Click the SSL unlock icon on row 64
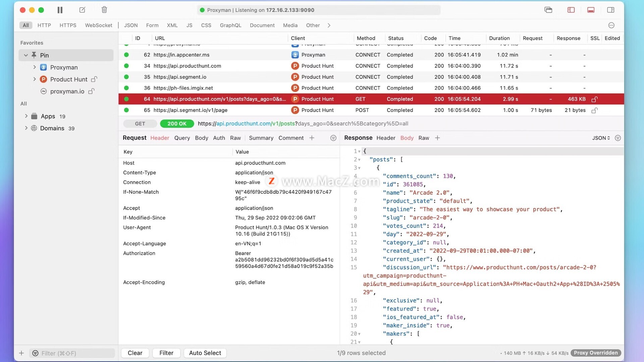644x362 pixels. 594,99
